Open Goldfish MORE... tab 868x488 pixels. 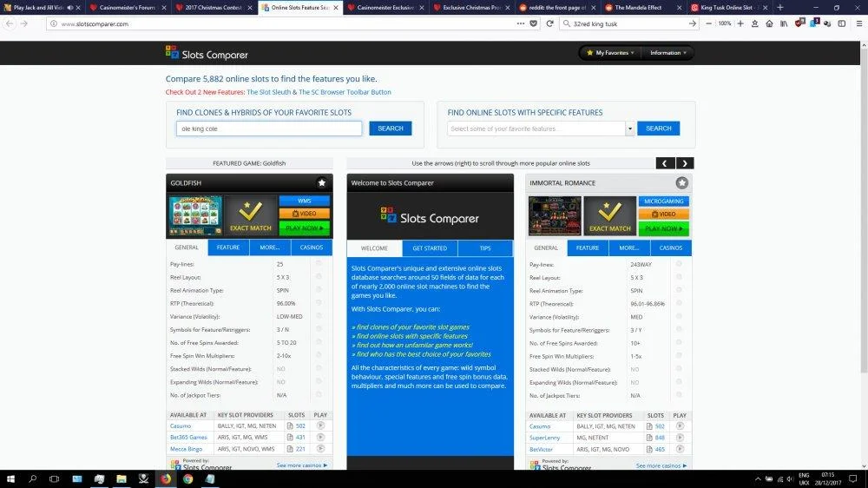coord(270,247)
